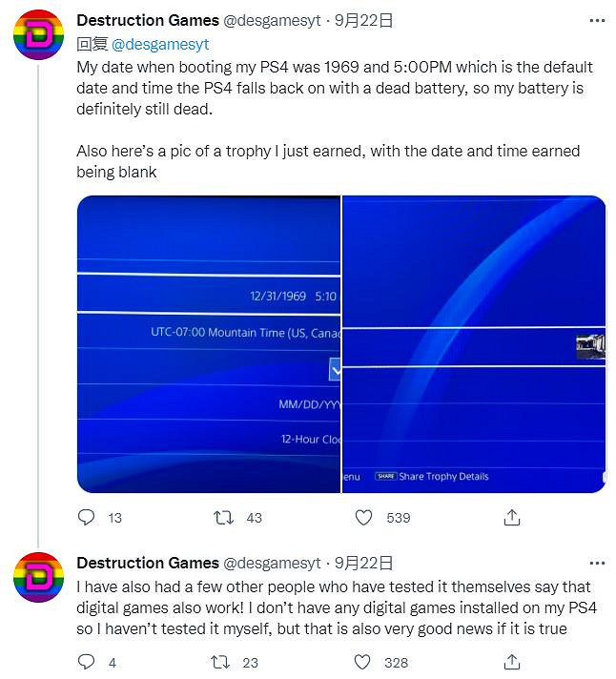This screenshot has height=679, width=616.
Task: Share the first tweet
Action: coord(512,517)
